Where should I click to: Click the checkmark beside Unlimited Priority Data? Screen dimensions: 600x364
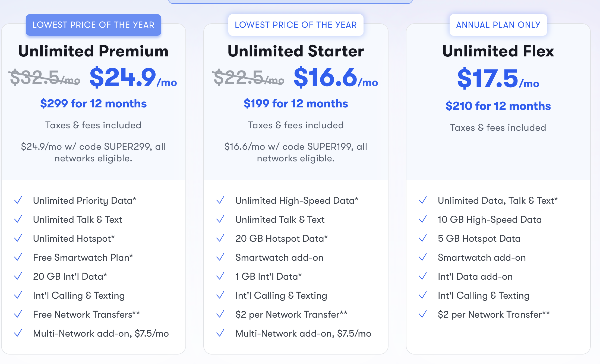point(18,200)
